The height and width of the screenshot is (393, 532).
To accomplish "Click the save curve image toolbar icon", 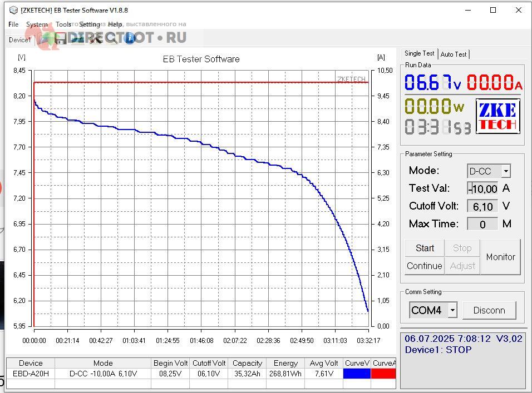I will (x=78, y=39).
